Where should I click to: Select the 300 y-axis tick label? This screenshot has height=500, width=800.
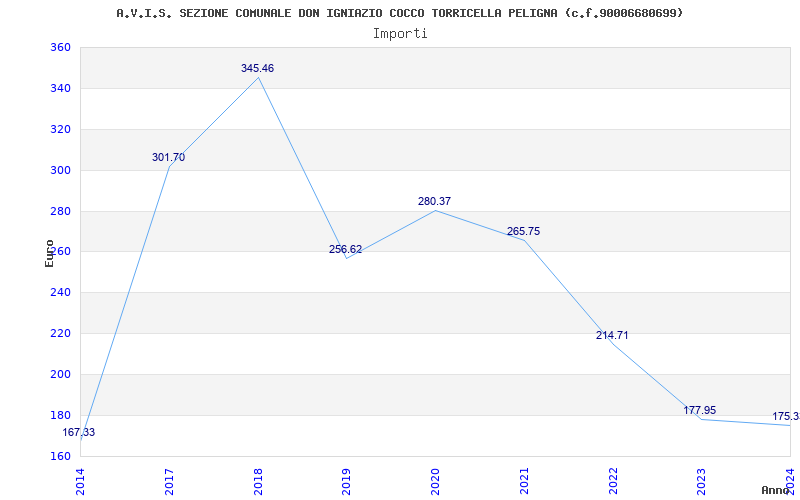pos(60,170)
